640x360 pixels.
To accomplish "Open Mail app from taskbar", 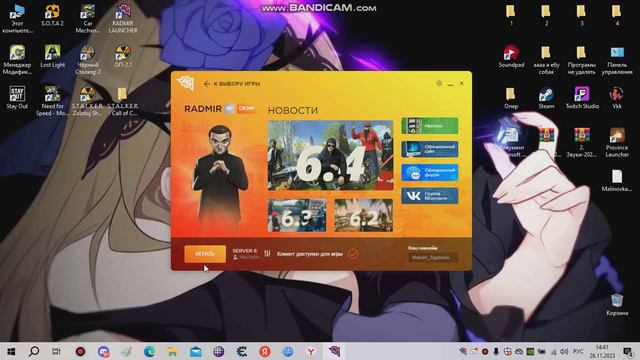I will 196,351.
